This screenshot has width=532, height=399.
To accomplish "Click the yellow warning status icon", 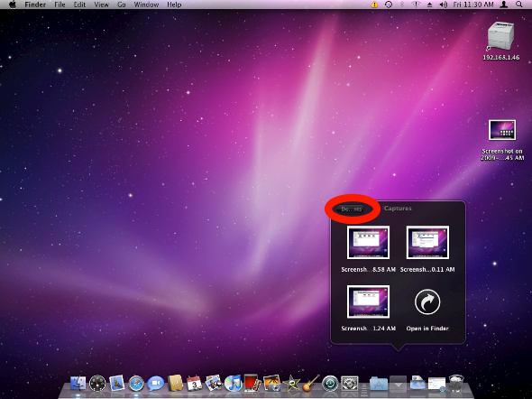I will [x=374, y=5].
